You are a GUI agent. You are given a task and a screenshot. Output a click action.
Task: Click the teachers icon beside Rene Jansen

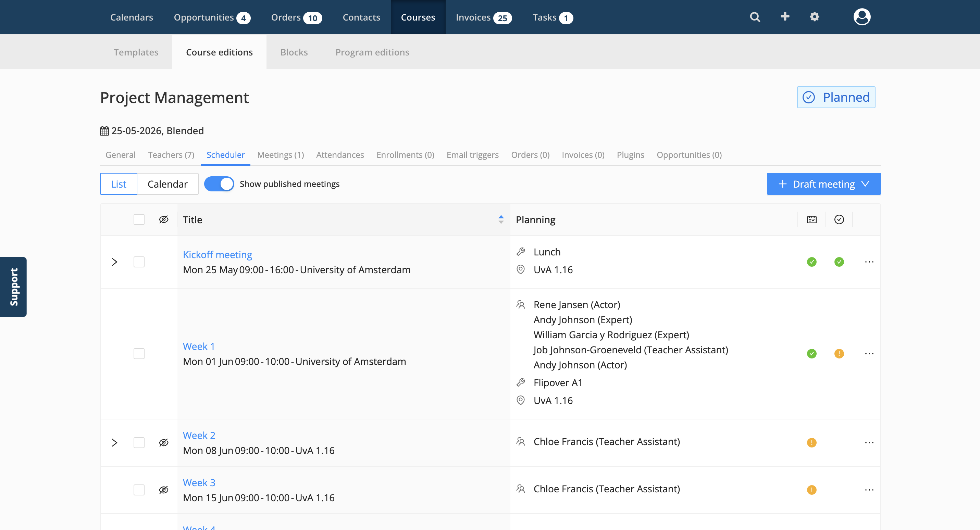520,304
